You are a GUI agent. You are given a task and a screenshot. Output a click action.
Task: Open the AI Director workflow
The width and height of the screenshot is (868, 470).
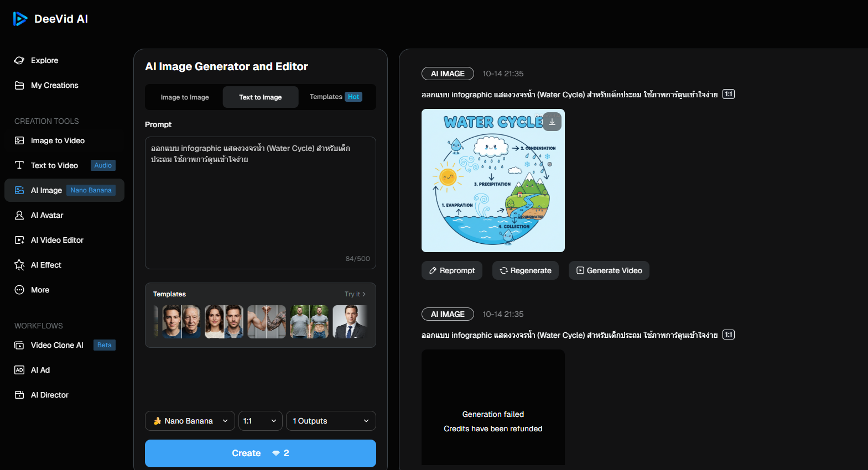click(49, 395)
